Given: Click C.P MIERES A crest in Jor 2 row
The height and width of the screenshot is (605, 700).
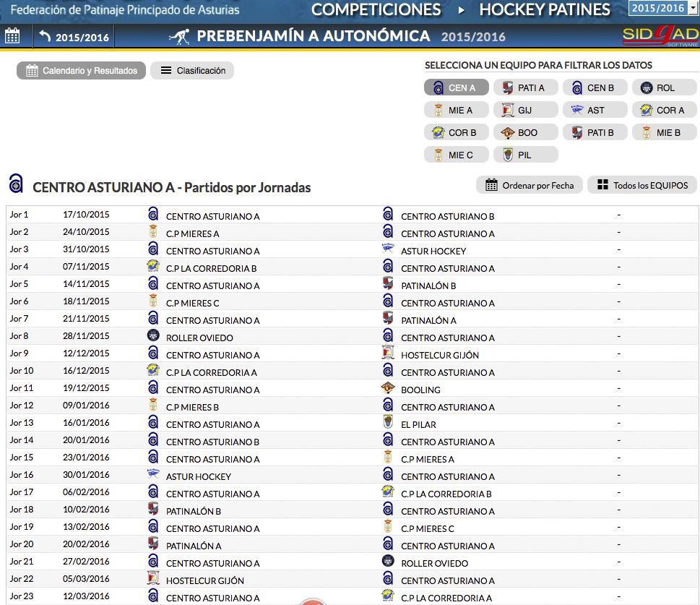Looking at the screenshot, I should click(153, 231).
